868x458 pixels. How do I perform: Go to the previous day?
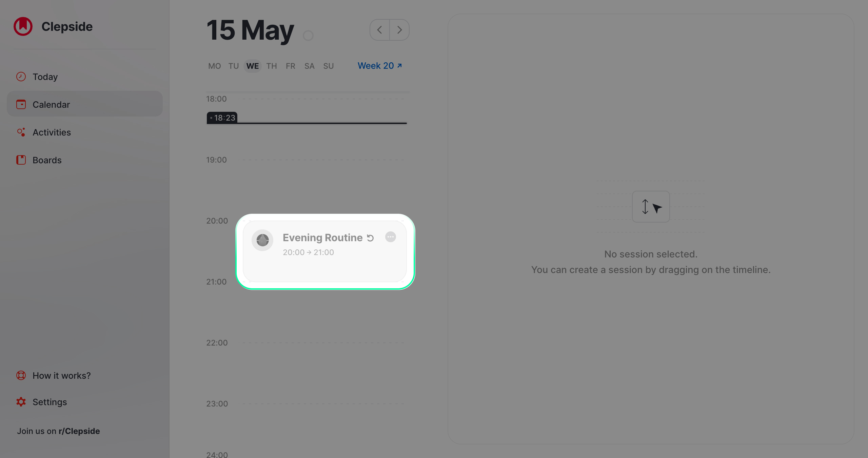380,30
